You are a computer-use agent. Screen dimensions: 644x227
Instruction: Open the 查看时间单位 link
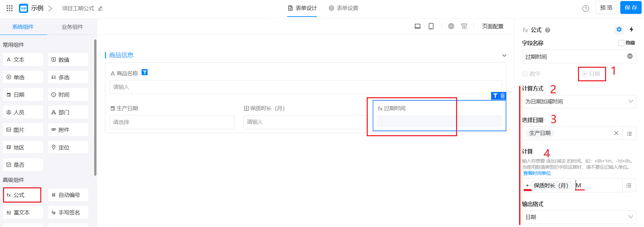pyautogui.click(x=537, y=173)
